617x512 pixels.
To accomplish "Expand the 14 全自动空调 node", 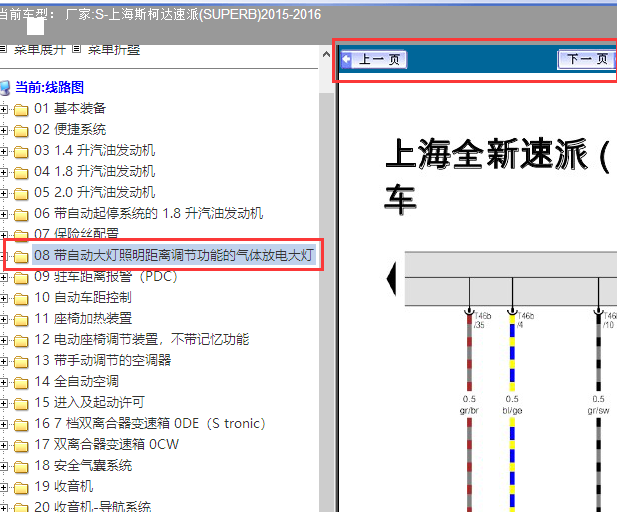I will pyautogui.click(x=4, y=382).
